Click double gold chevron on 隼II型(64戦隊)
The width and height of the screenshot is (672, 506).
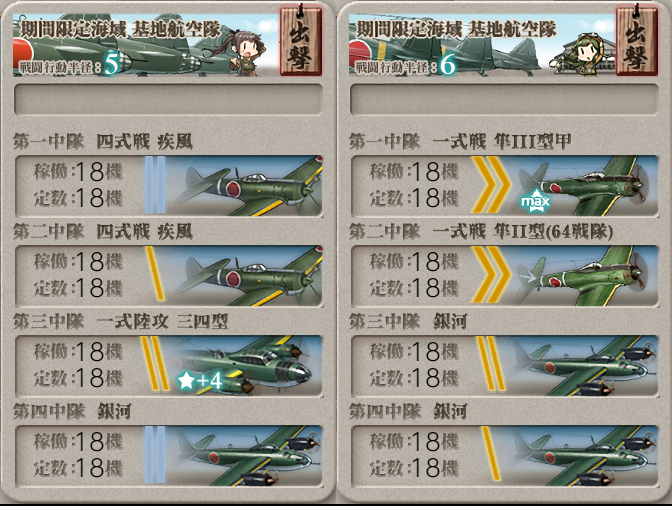(x=490, y=275)
